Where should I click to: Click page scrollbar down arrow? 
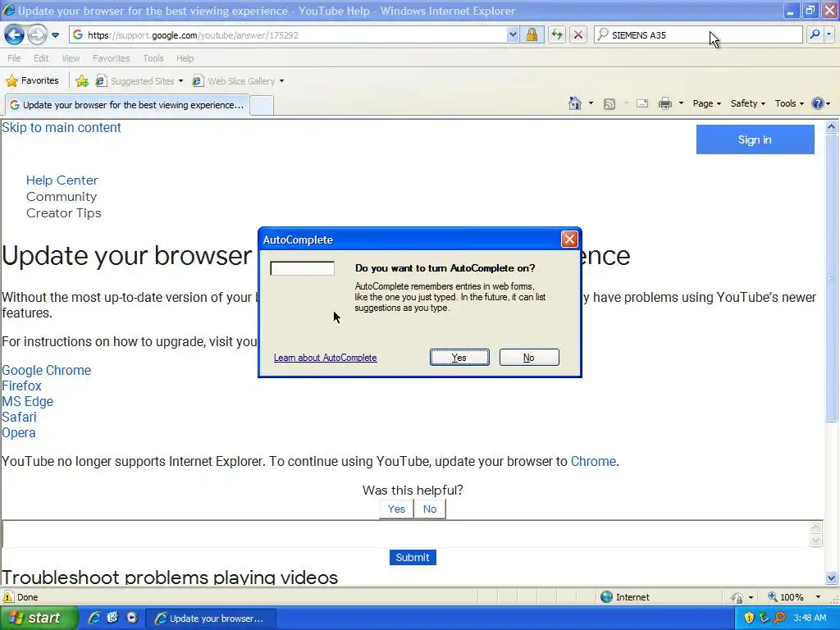tap(831, 577)
